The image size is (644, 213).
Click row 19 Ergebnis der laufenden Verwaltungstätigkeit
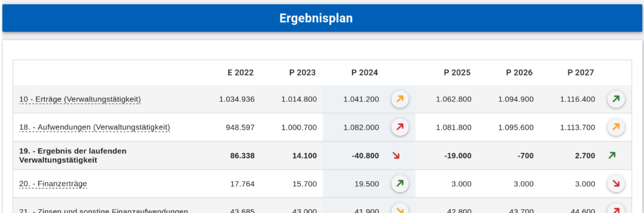coord(322,155)
